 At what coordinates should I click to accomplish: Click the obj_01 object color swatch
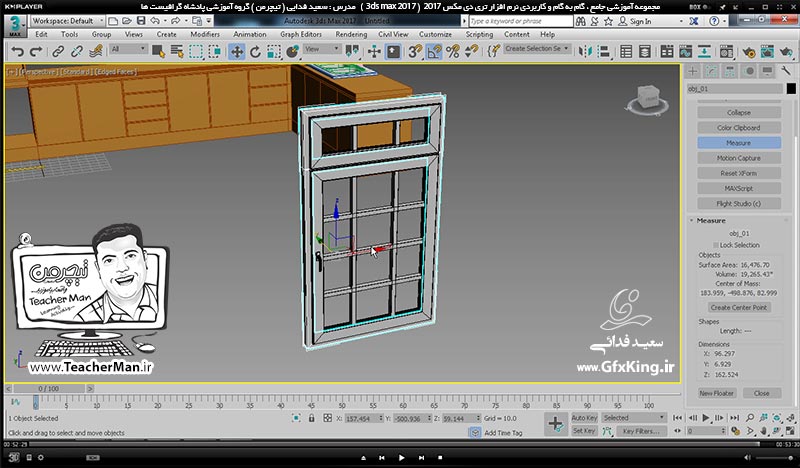pos(791,89)
